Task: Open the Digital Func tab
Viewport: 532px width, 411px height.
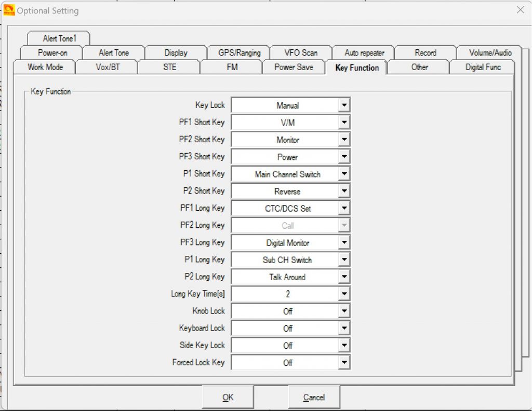Action: 483,67
